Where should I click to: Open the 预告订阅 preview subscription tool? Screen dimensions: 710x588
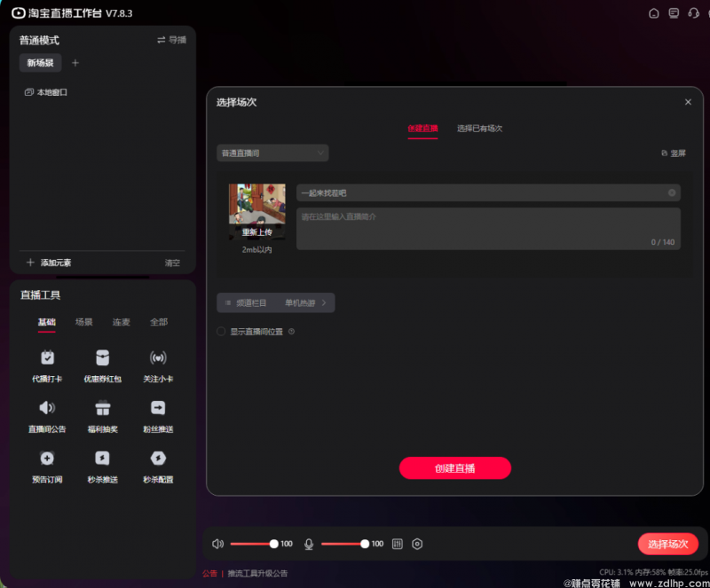pos(47,459)
